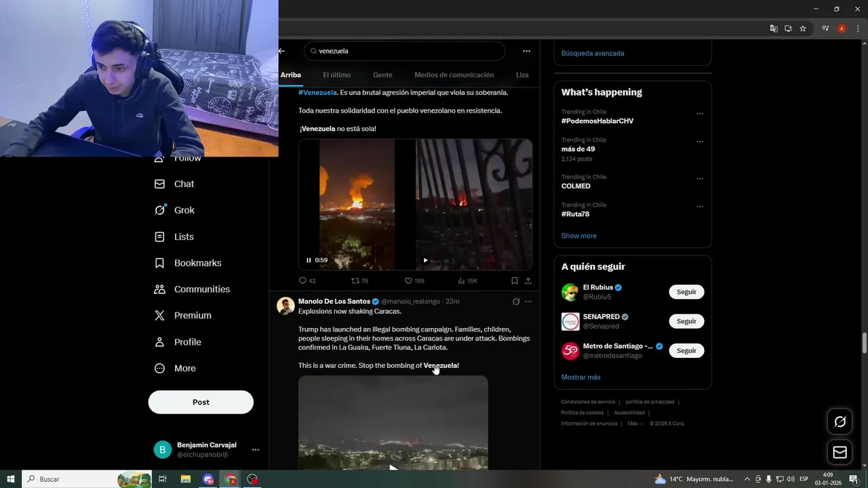Click Show more under trends

579,236
